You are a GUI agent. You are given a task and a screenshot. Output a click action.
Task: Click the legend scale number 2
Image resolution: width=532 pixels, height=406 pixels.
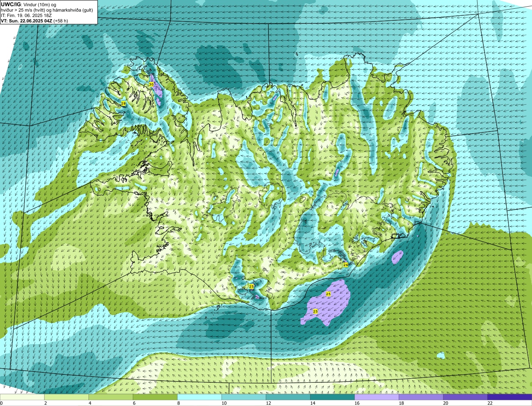coord(45,403)
